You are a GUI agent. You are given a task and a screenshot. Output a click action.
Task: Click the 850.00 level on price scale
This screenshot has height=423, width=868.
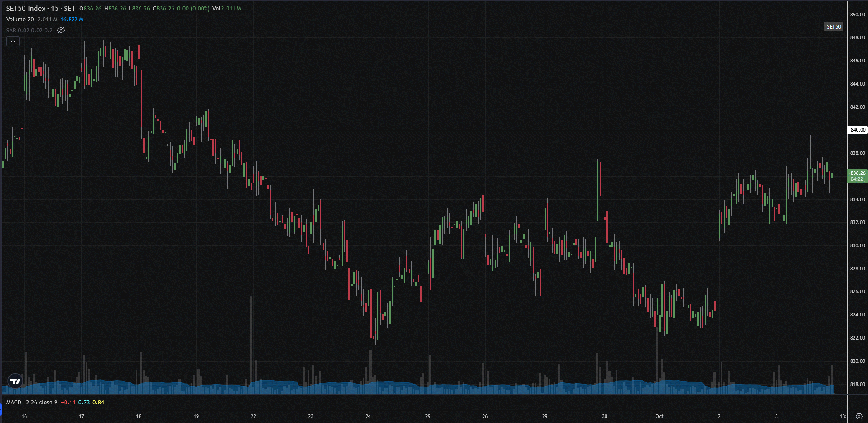click(x=858, y=15)
